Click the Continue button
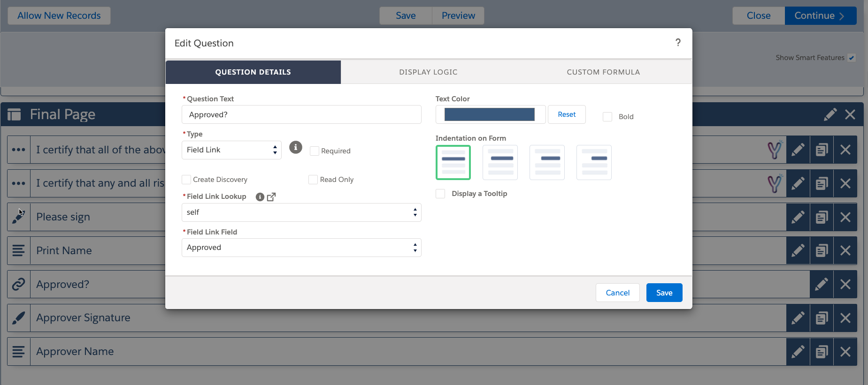The image size is (868, 385). pos(821,15)
